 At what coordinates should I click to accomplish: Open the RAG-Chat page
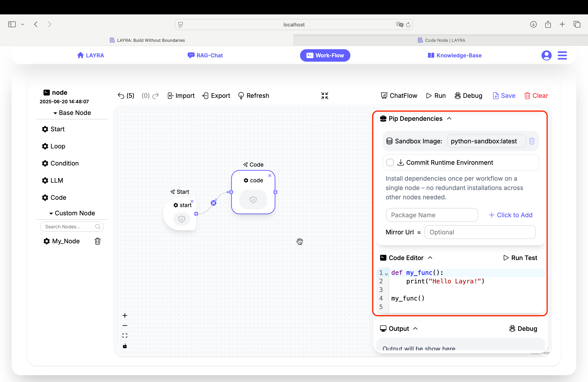pyautogui.click(x=205, y=55)
